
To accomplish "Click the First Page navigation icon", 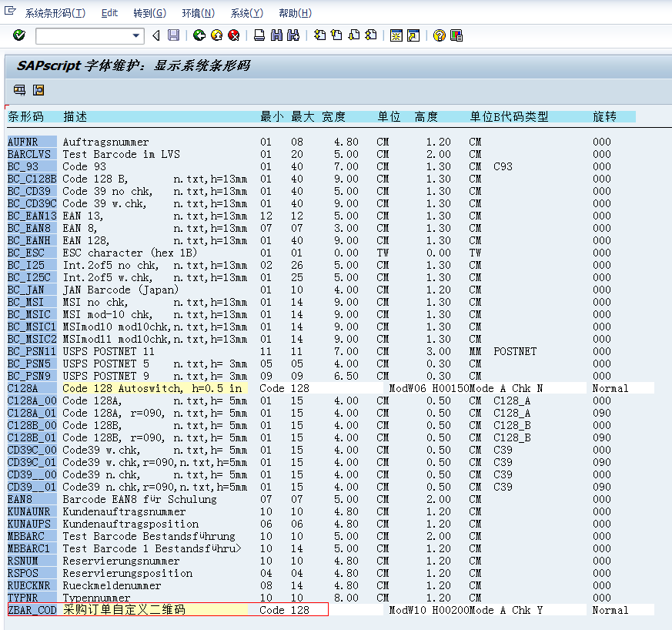I will [319, 35].
